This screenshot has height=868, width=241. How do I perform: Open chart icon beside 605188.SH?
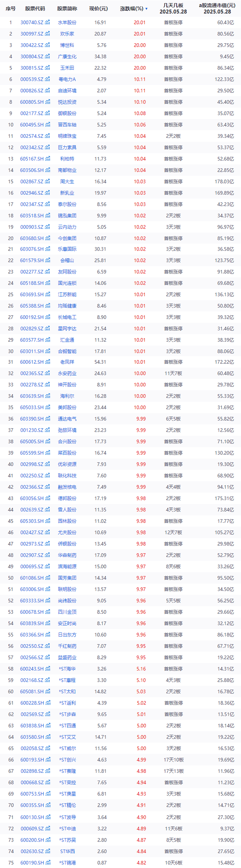(x=47, y=283)
